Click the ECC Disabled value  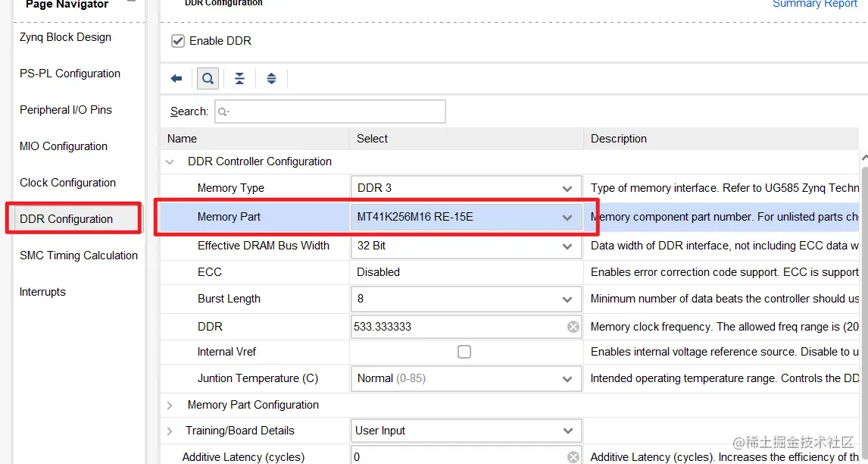[378, 272]
